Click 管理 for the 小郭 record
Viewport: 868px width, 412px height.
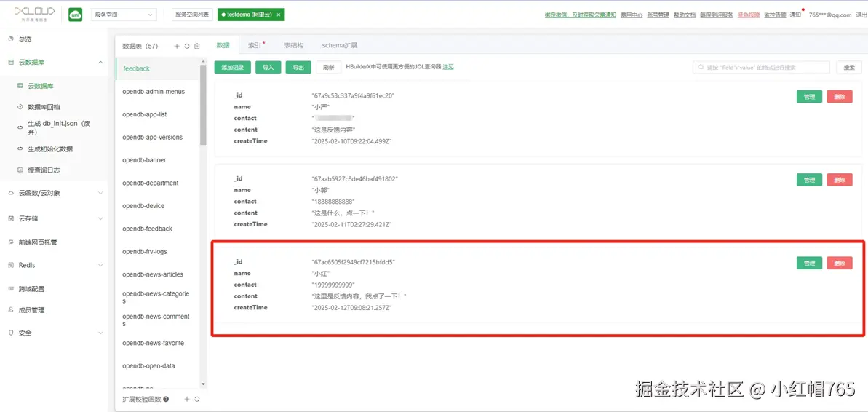[x=809, y=179]
